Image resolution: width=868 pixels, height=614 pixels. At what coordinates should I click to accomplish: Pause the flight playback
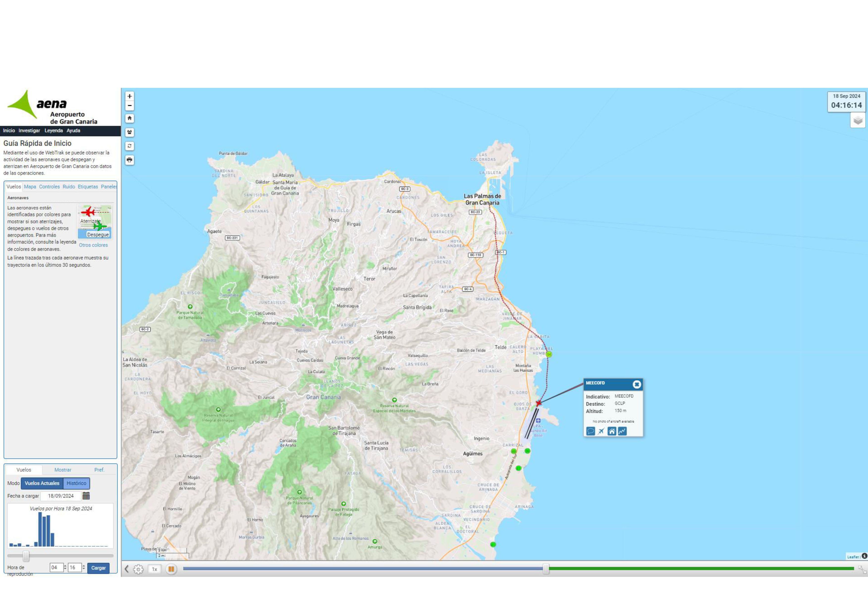click(171, 569)
